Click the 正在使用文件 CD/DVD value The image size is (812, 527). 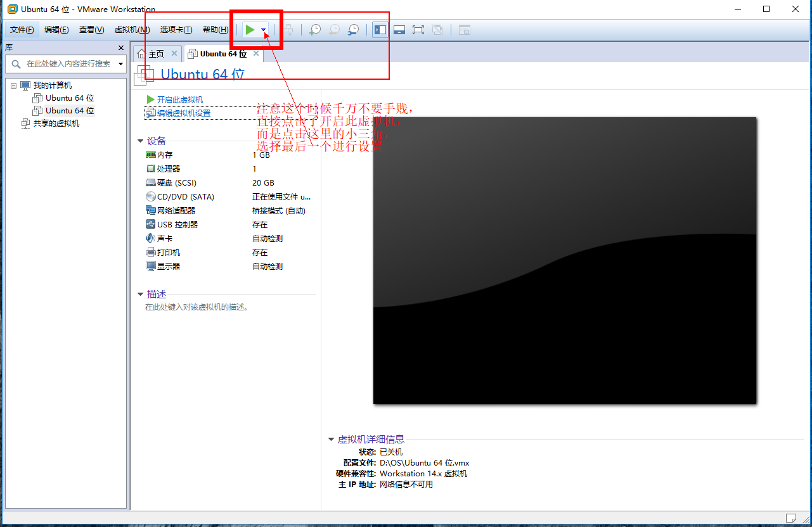click(282, 197)
